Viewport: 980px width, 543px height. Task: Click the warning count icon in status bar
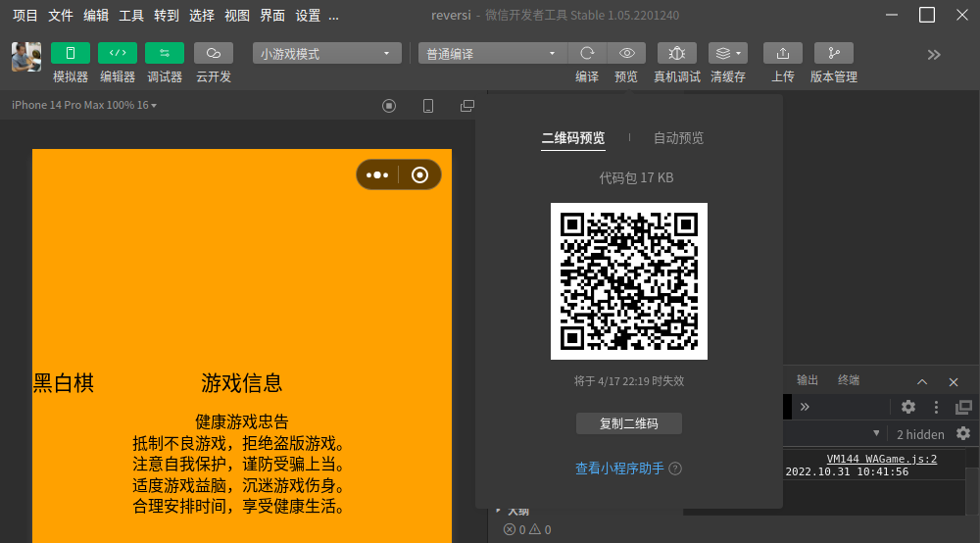(x=535, y=530)
